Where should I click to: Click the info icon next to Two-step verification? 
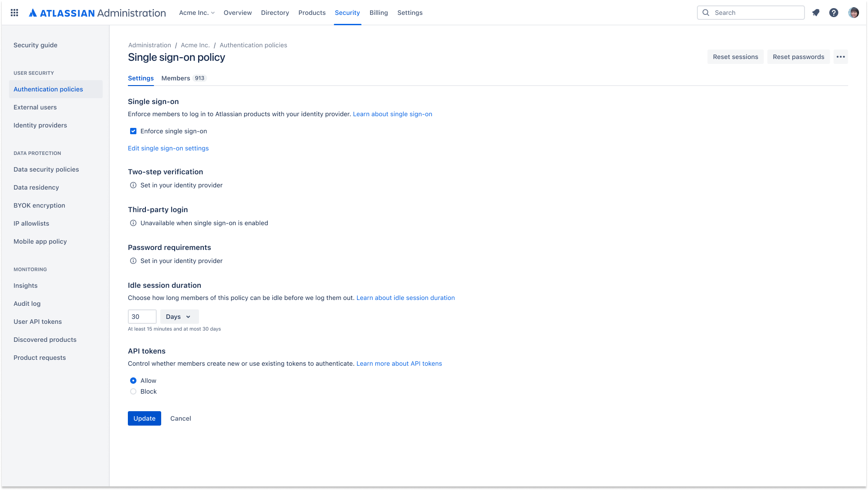pyautogui.click(x=134, y=185)
